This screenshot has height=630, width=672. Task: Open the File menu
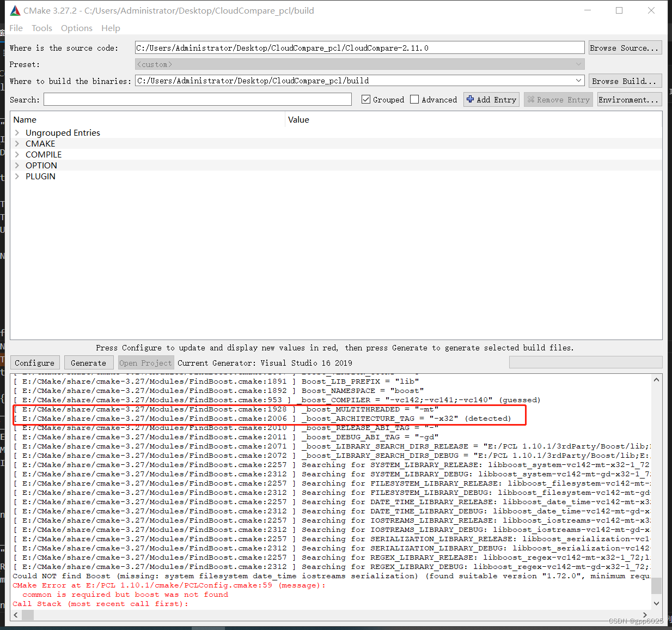[16, 28]
